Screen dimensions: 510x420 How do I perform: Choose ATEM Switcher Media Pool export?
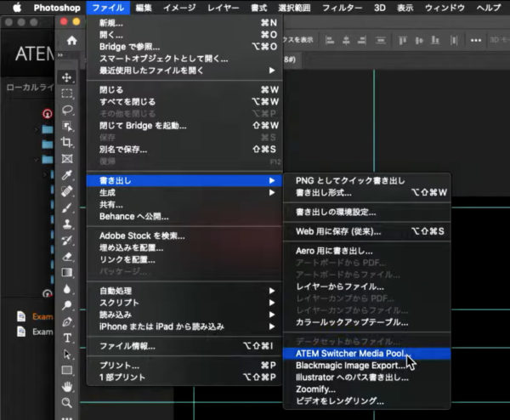tap(367, 354)
